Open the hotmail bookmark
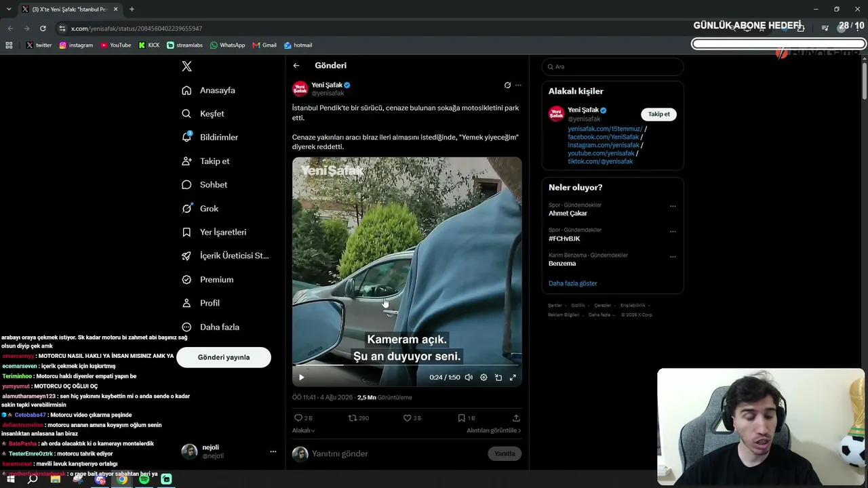Viewport: 868px width, 488px height. 298,45
